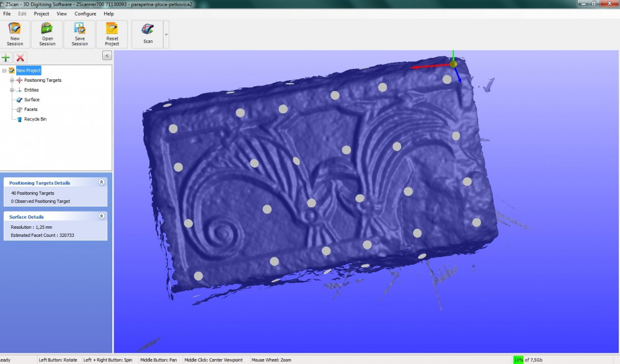
Task: Start scanning with the Scan icon
Action: 148,29
